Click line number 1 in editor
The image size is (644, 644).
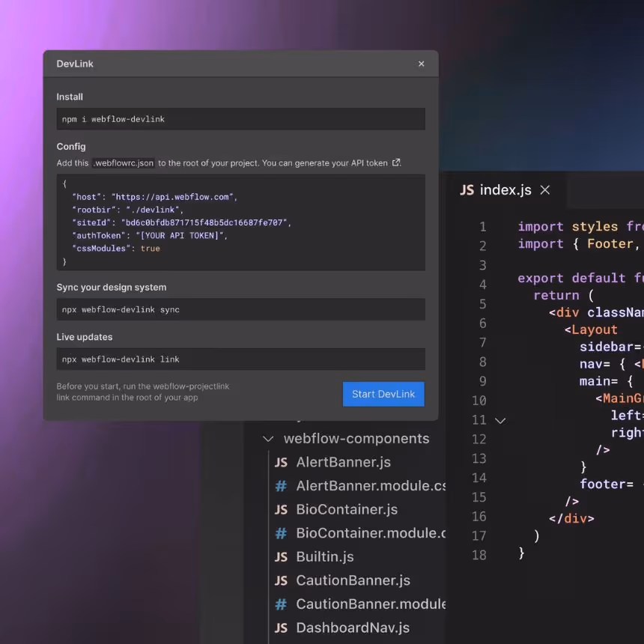pyautogui.click(x=483, y=227)
